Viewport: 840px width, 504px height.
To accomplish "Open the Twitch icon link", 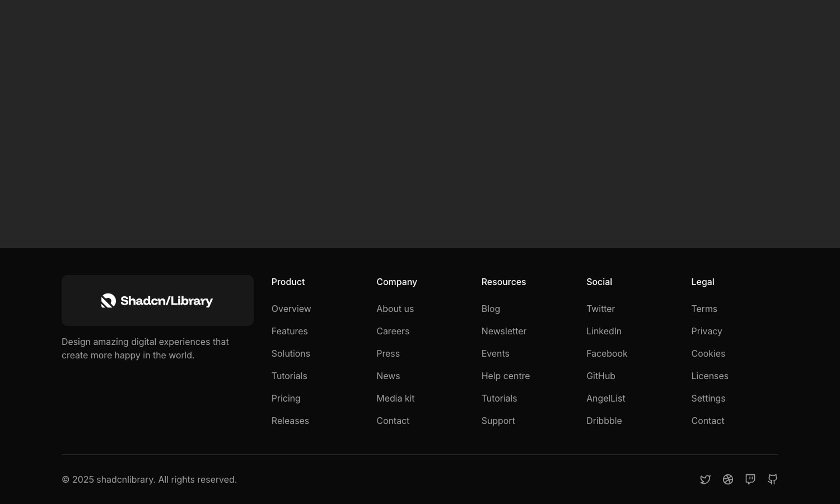I will [750, 479].
